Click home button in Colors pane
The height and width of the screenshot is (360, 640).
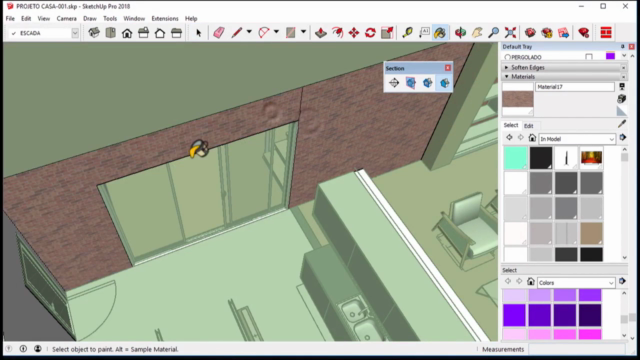[x=531, y=282]
